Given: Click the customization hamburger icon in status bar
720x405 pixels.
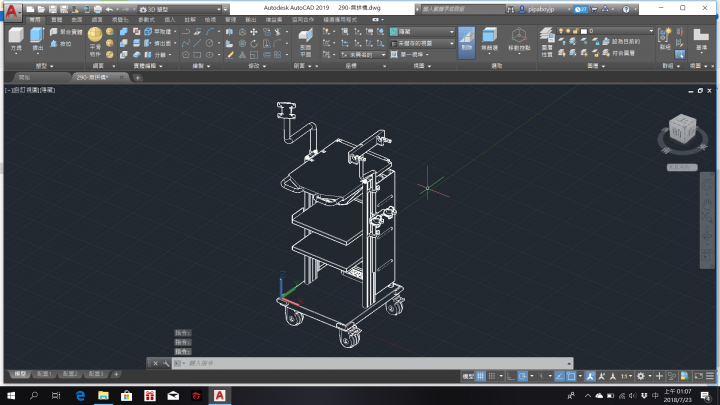Looking at the screenshot, I should 710,376.
